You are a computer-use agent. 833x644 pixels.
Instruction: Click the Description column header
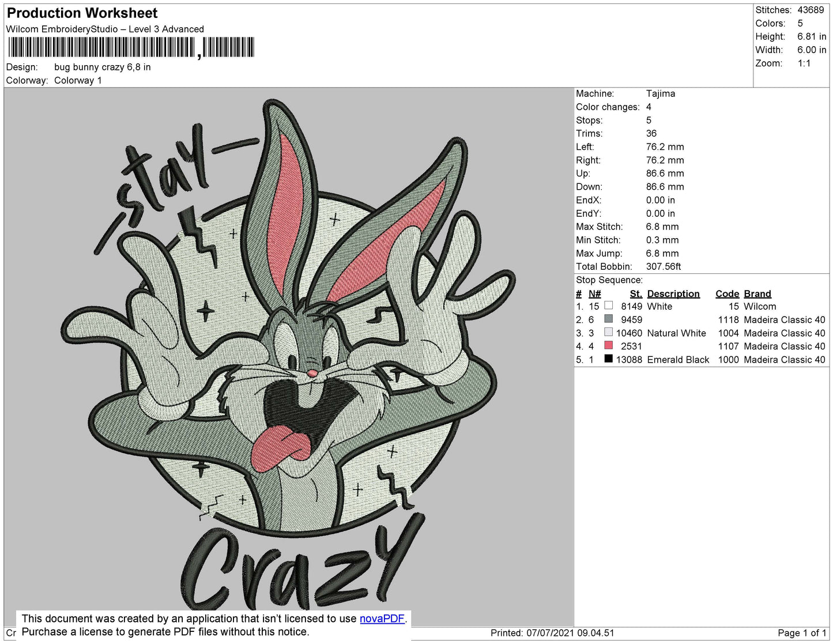click(x=673, y=293)
